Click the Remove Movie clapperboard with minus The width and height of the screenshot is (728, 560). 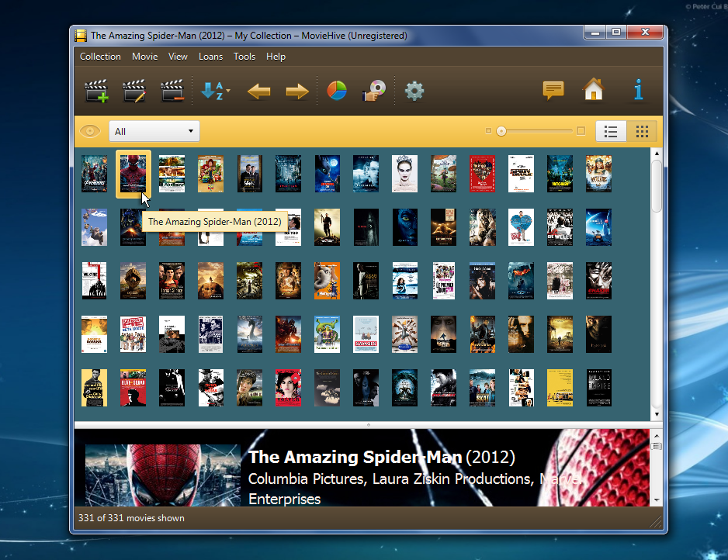point(172,91)
